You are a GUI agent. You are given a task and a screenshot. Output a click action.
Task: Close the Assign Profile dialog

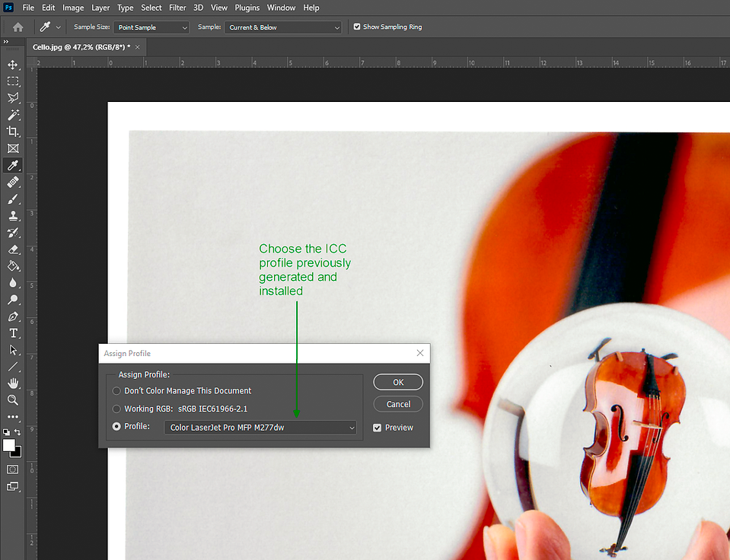tap(420, 353)
